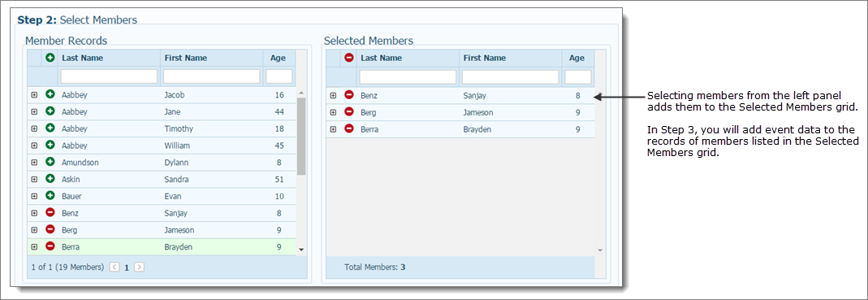Click Sanjay in the Selected Members grid
The width and height of the screenshot is (868, 300).
pyautogui.click(x=475, y=95)
